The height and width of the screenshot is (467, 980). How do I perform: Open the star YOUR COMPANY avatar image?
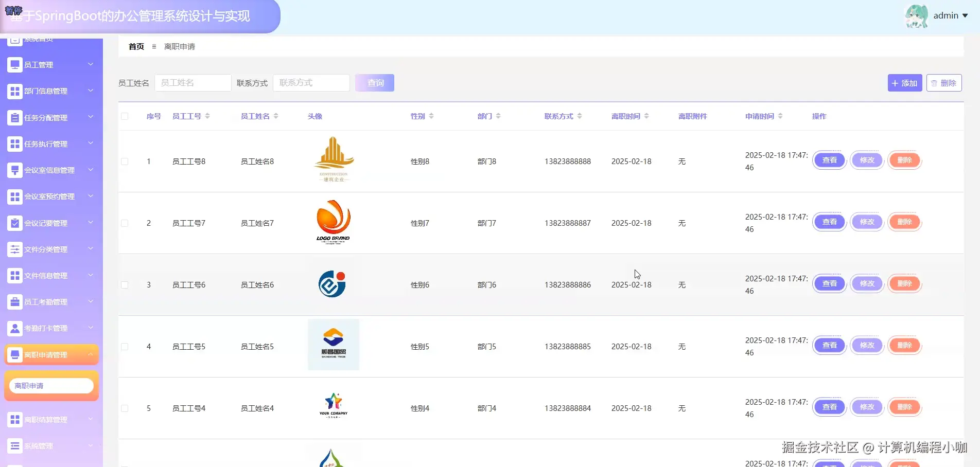334,406
